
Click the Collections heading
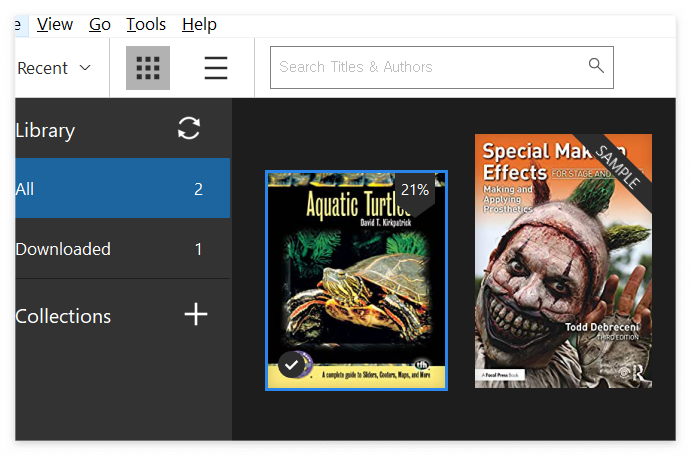[x=63, y=316]
